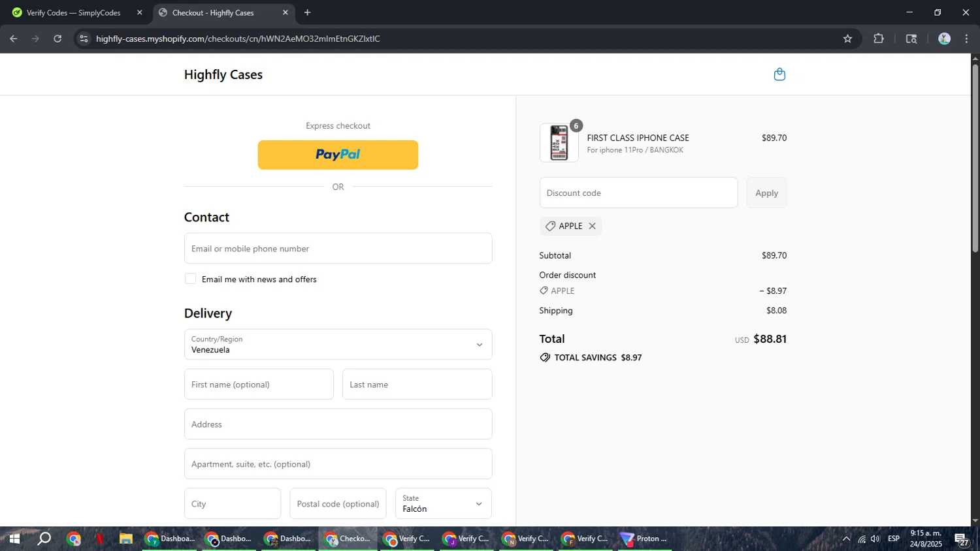Image resolution: width=980 pixels, height=551 pixels.
Task: Open File Explorer from the taskbar
Action: click(x=125, y=539)
